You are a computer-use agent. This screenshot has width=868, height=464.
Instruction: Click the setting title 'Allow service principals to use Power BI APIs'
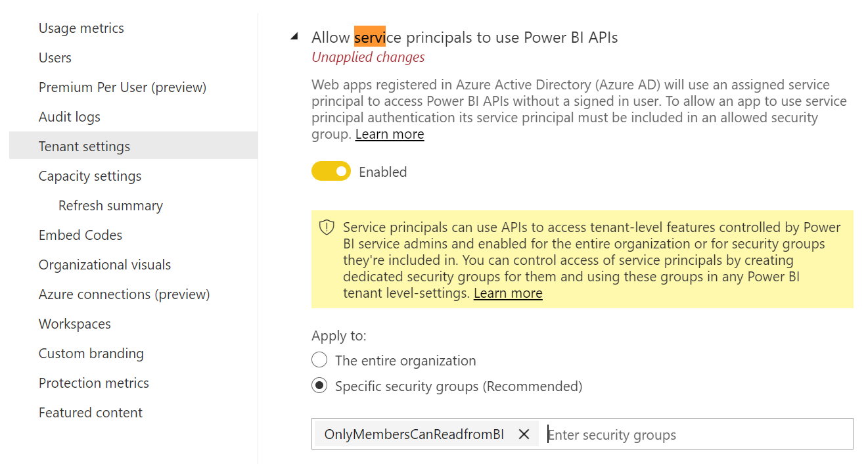[465, 37]
